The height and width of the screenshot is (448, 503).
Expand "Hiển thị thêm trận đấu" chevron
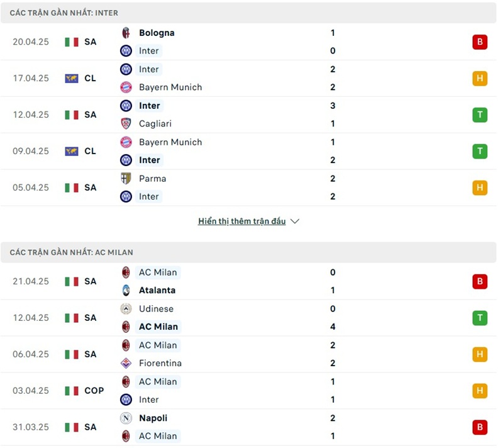tap(295, 221)
